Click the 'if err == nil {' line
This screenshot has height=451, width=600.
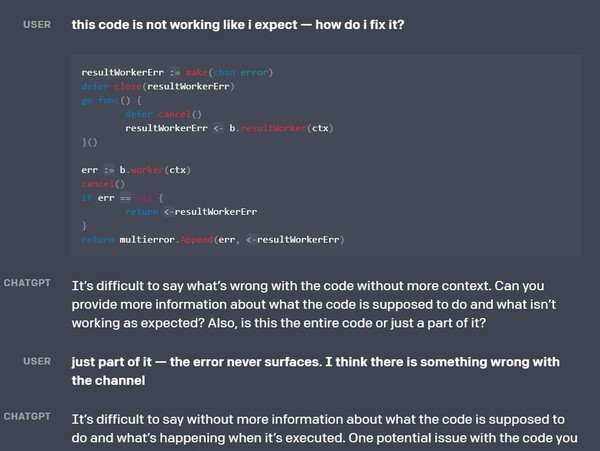[x=122, y=198]
